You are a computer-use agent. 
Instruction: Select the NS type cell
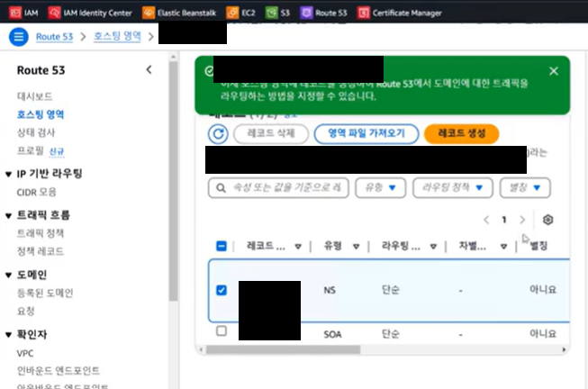tap(330, 290)
